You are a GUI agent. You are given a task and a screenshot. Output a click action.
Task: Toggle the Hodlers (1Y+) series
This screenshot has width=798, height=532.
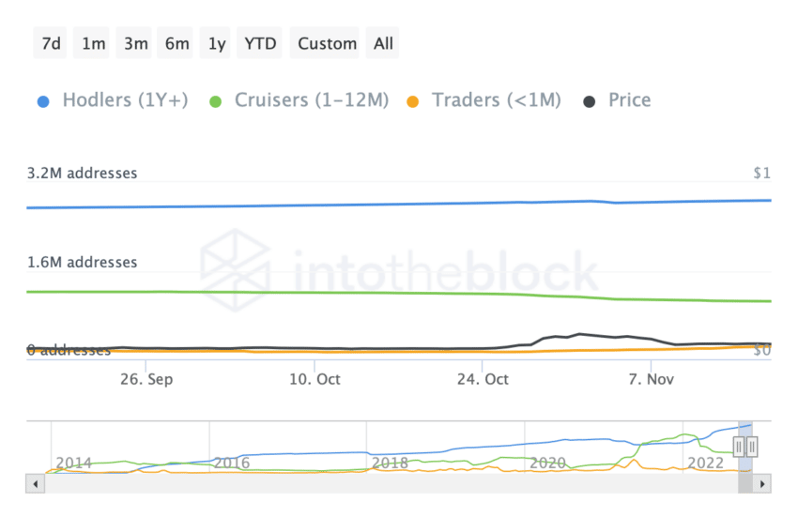(x=112, y=100)
